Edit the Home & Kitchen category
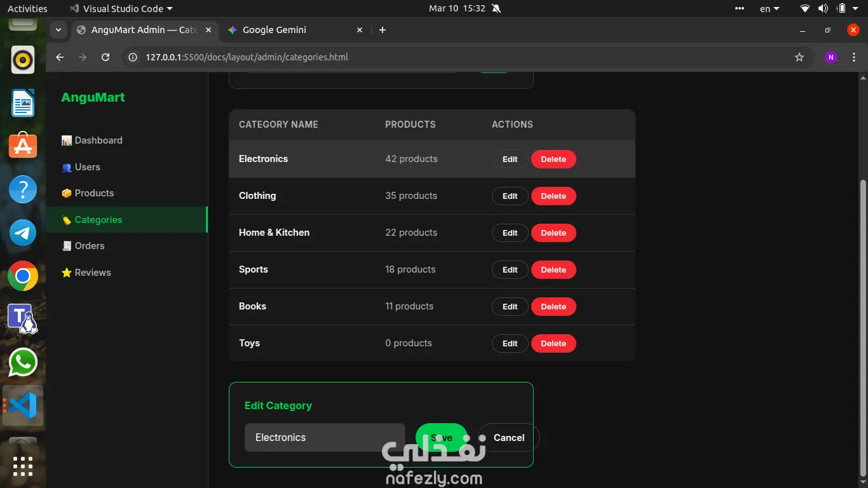This screenshot has height=488, width=868. click(x=510, y=233)
